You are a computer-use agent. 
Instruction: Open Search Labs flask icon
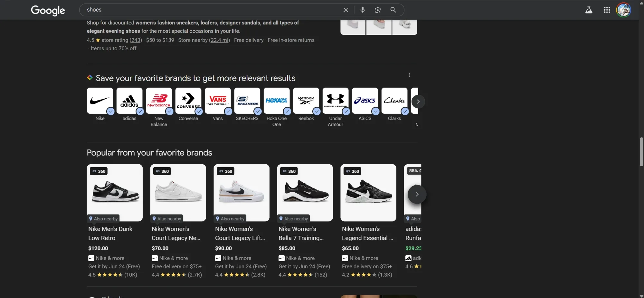[x=589, y=10]
